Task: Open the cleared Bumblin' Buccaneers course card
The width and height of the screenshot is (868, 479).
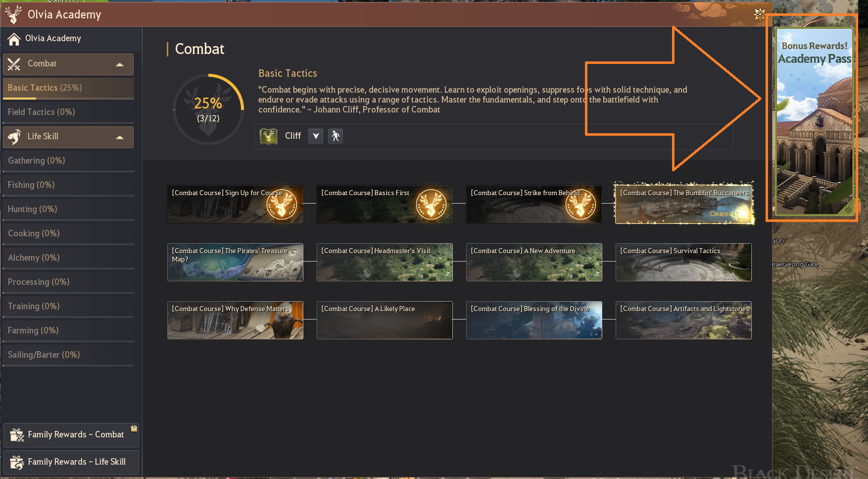Action: click(x=683, y=203)
